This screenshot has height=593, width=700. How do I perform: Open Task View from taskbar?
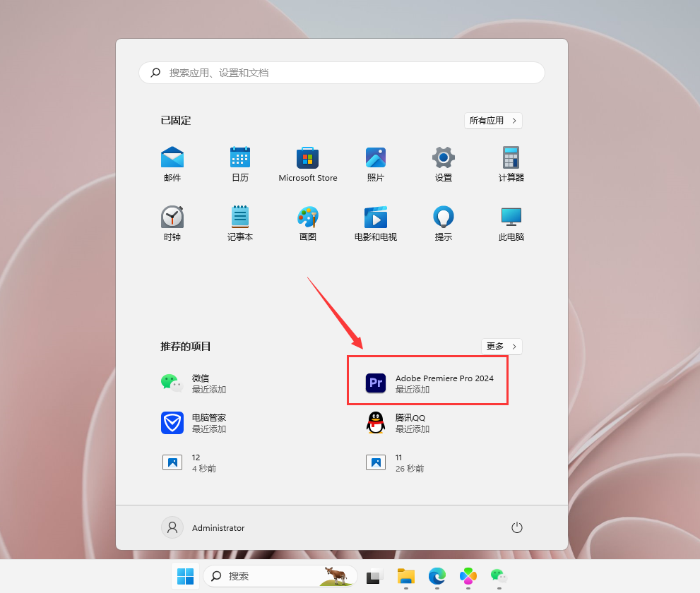(x=374, y=577)
